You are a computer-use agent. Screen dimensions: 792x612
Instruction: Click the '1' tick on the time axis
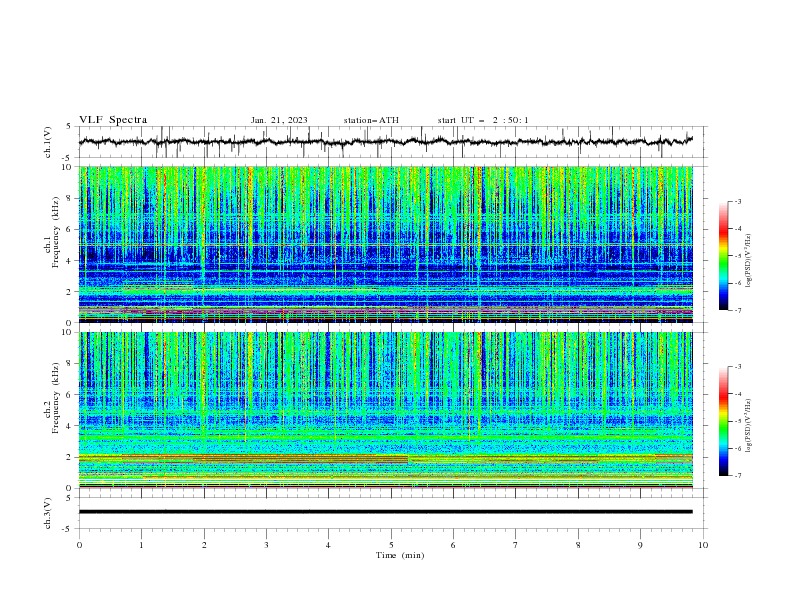point(141,545)
